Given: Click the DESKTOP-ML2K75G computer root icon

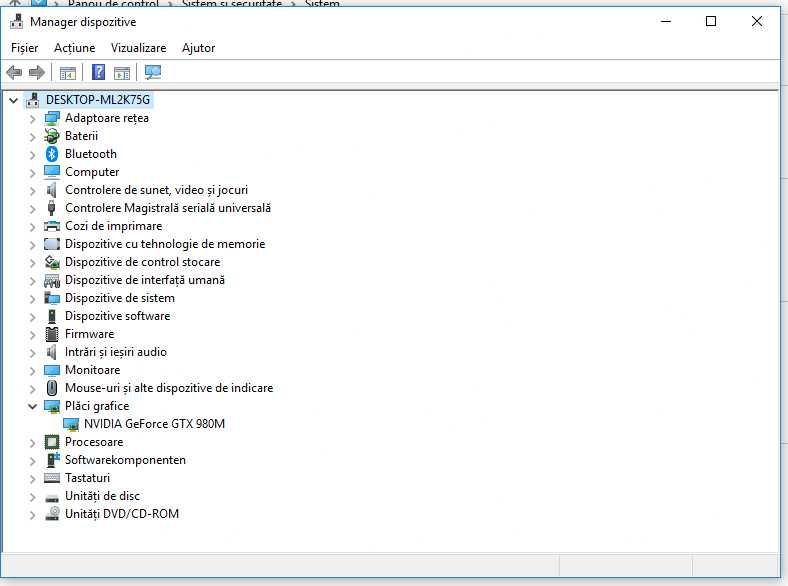Looking at the screenshot, I should [33, 100].
